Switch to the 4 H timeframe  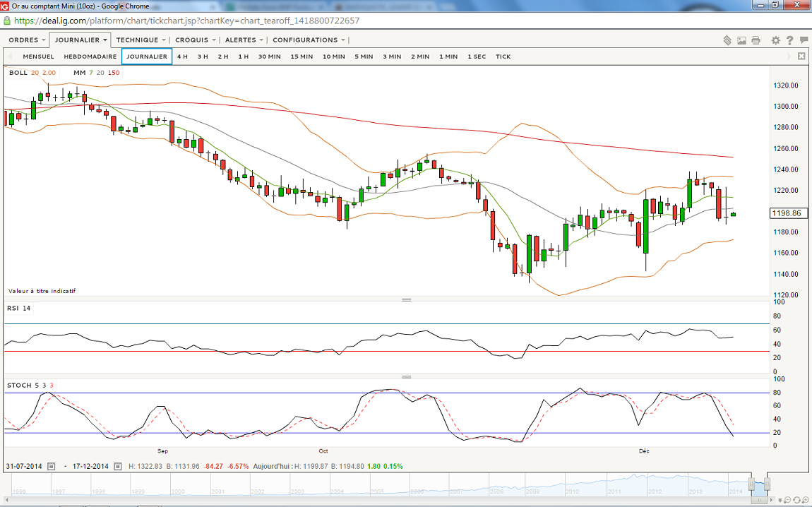[x=182, y=56]
